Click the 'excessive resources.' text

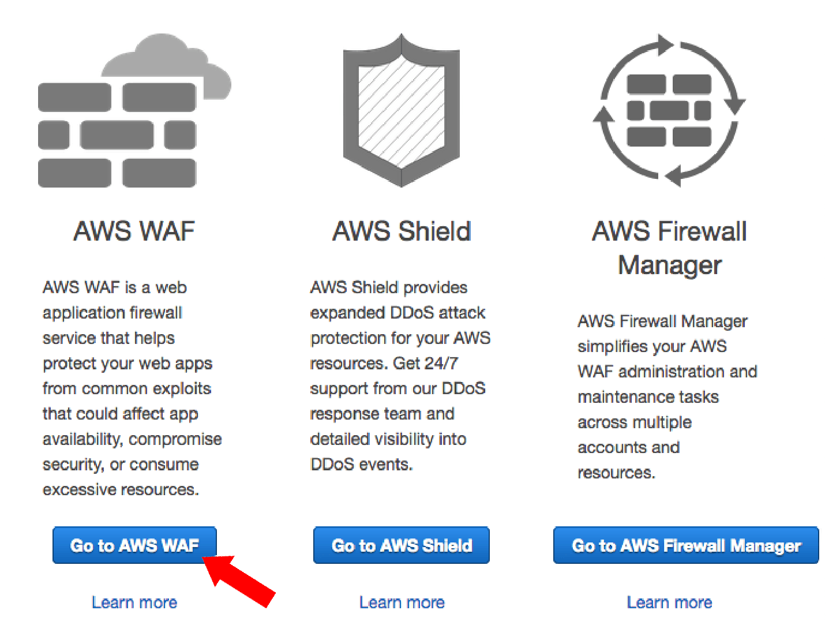point(121,490)
